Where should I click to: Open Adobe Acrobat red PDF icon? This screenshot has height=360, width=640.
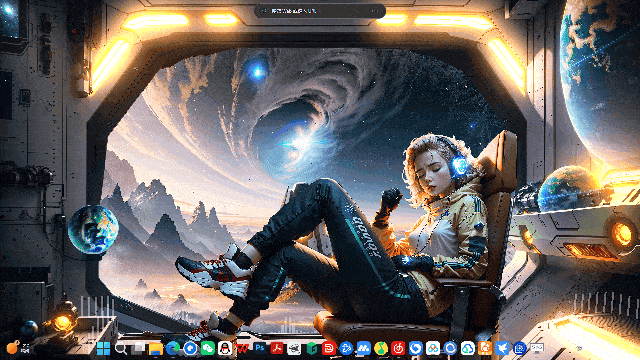tap(277, 348)
